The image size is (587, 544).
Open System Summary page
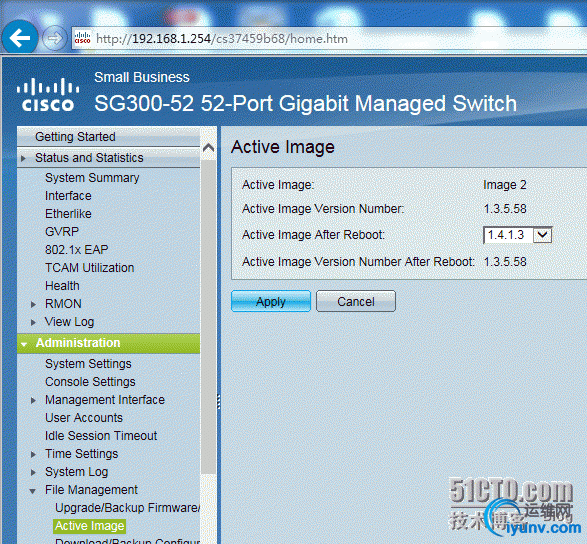pyautogui.click(x=92, y=177)
